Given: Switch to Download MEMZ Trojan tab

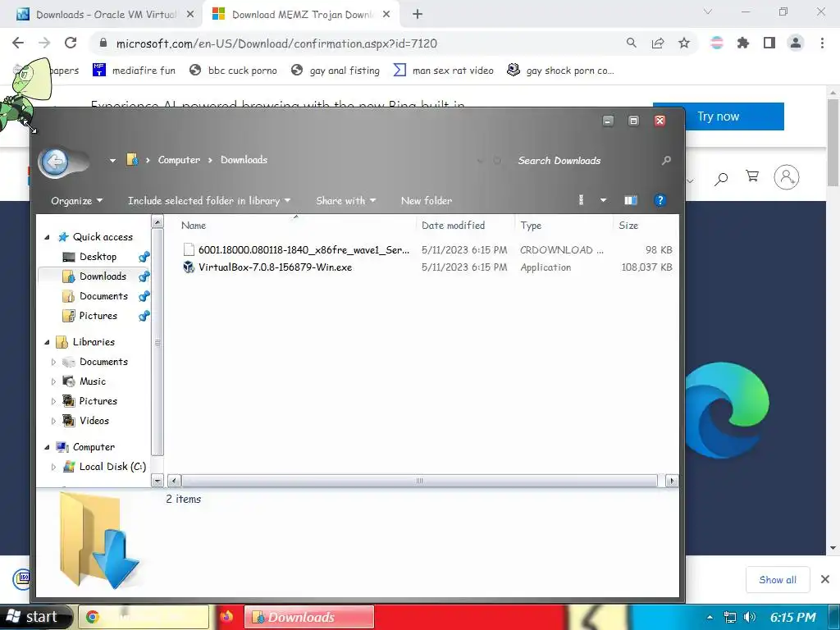Looking at the screenshot, I should coord(301,15).
